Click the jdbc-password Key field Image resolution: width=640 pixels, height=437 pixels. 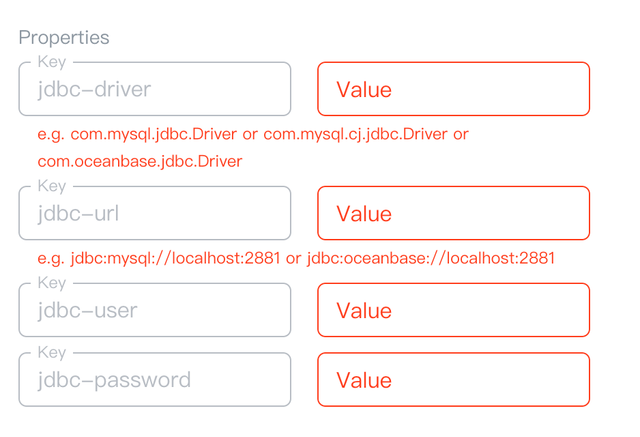[154, 381]
